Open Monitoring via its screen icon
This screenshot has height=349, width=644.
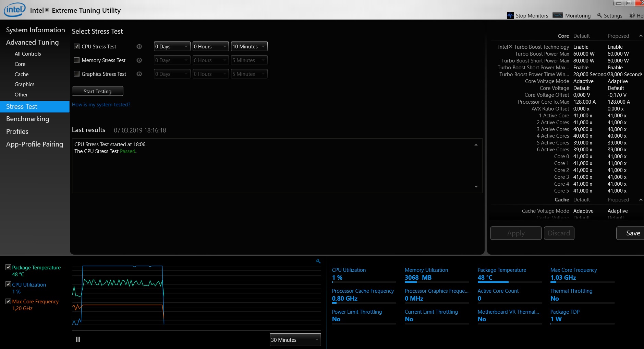click(x=558, y=15)
